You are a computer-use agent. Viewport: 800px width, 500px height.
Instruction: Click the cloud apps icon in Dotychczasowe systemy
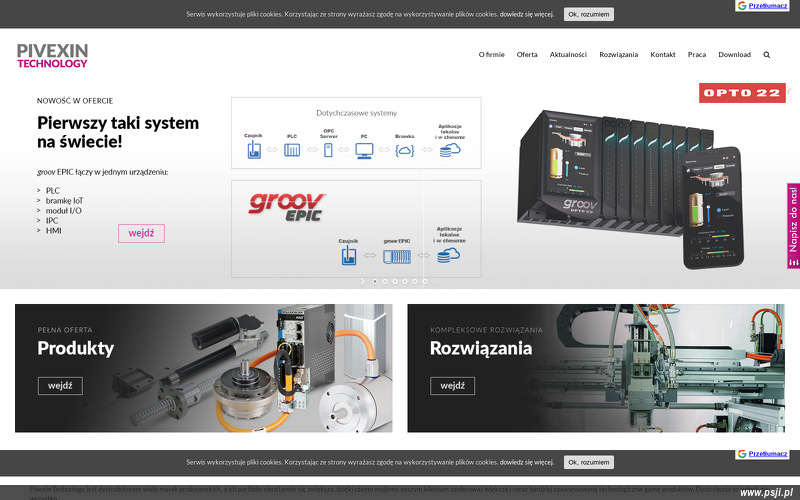pos(450,150)
